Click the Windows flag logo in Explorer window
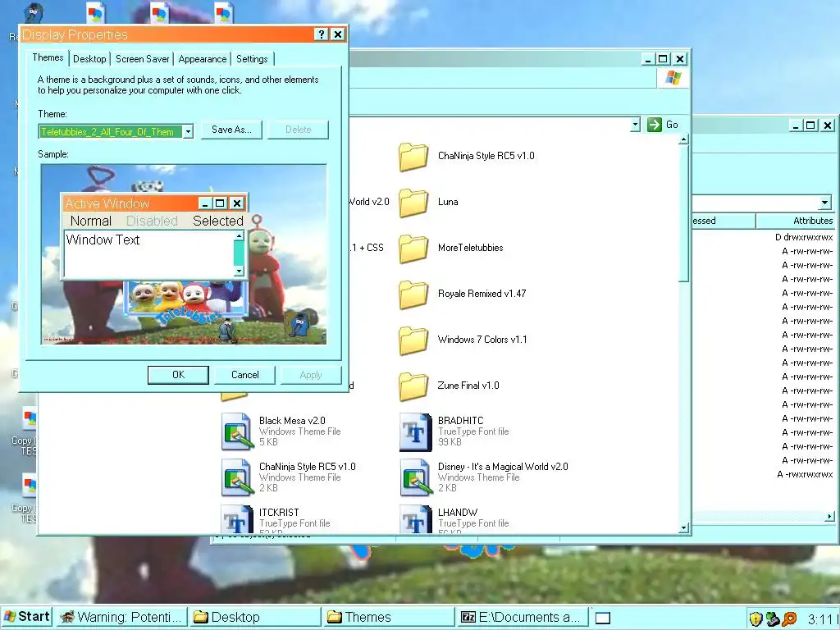 coord(673,78)
